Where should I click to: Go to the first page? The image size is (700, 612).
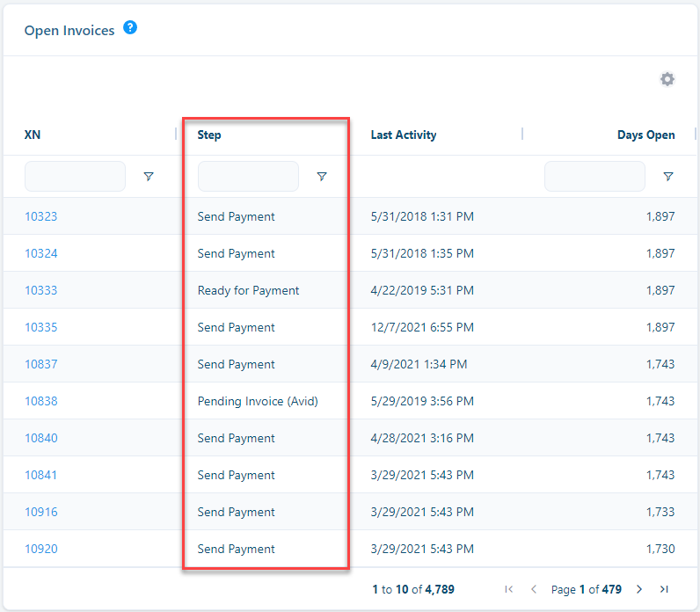pyautogui.click(x=508, y=589)
